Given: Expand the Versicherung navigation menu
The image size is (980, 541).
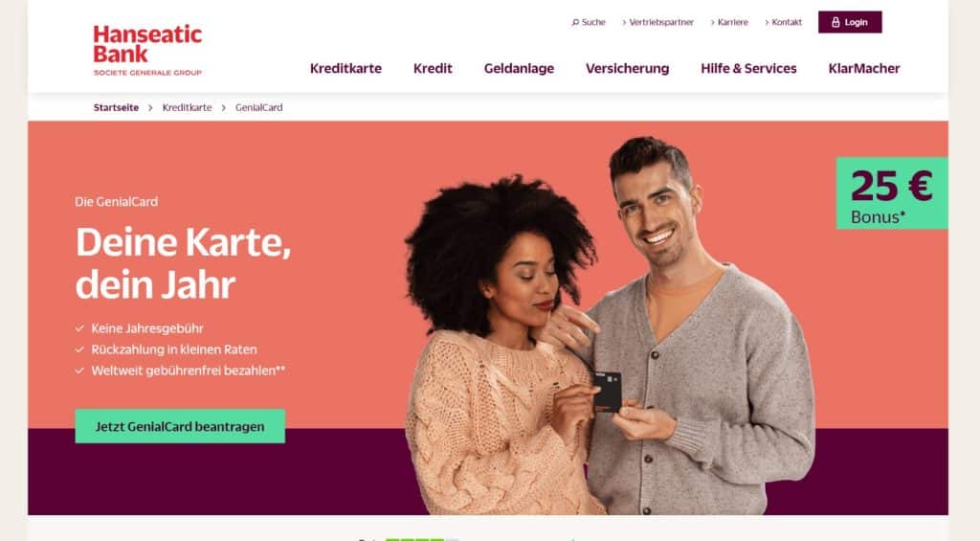Looking at the screenshot, I should [x=627, y=68].
